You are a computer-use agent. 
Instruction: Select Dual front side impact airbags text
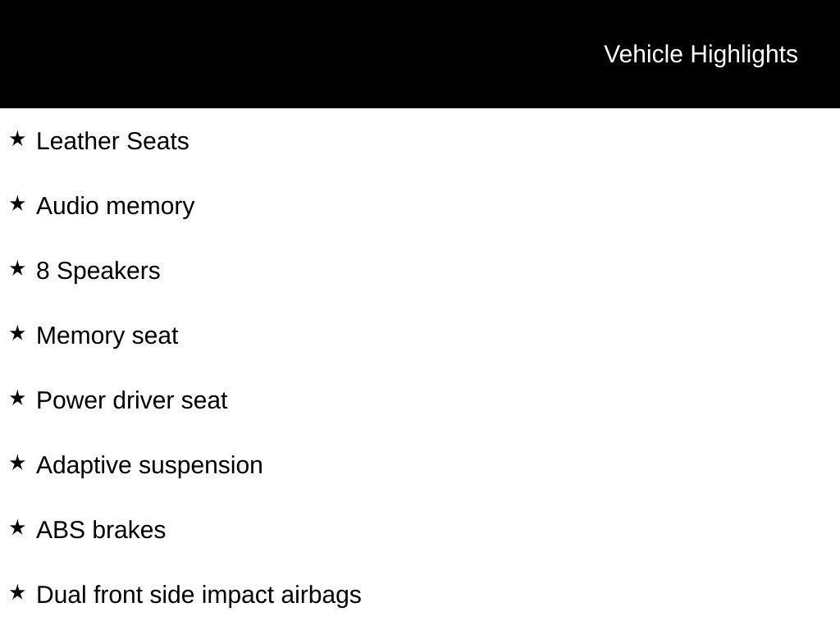tap(199, 596)
